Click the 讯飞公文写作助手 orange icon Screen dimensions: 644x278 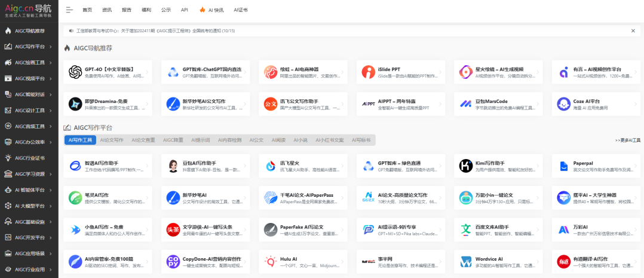(x=271, y=104)
